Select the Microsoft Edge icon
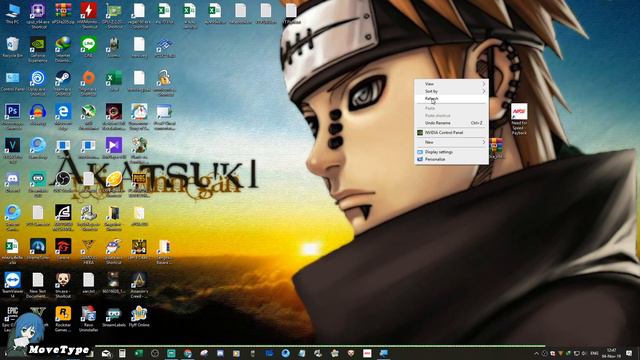640x360 pixels. (63, 116)
